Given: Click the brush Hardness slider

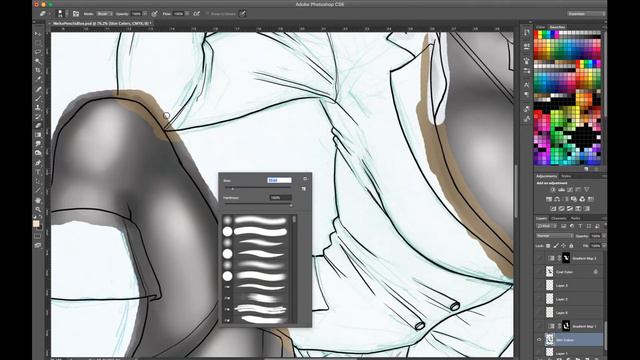Looking at the screenshot, I should click(x=257, y=205).
